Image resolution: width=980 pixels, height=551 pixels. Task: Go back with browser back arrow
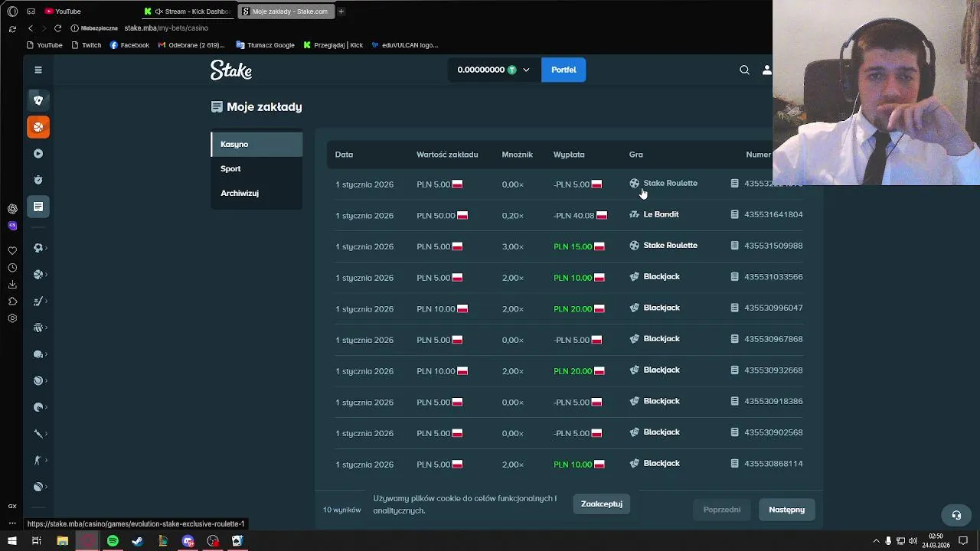(31, 28)
